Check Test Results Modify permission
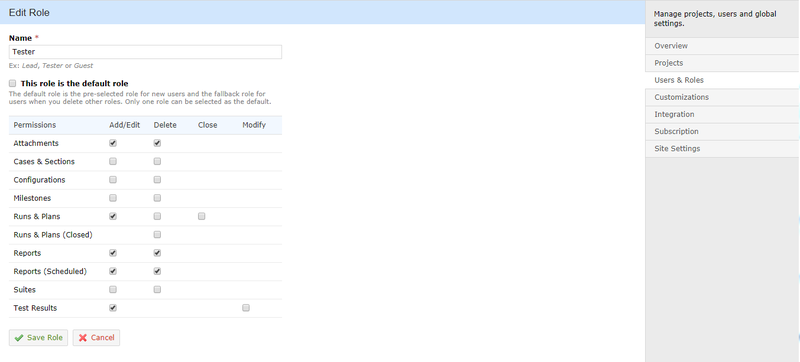Screen dimensions: 800x362 point(246,308)
